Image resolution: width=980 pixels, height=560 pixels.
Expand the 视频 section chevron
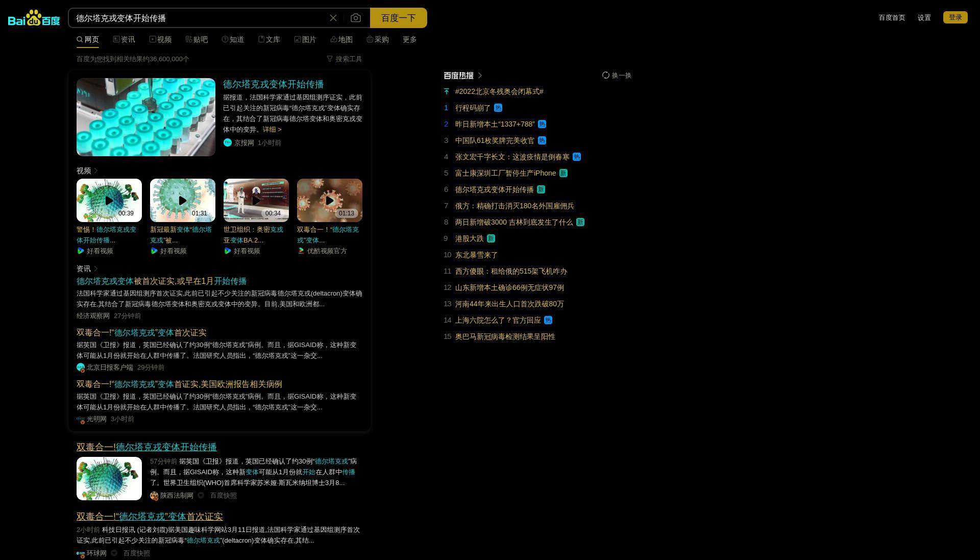pos(96,171)
